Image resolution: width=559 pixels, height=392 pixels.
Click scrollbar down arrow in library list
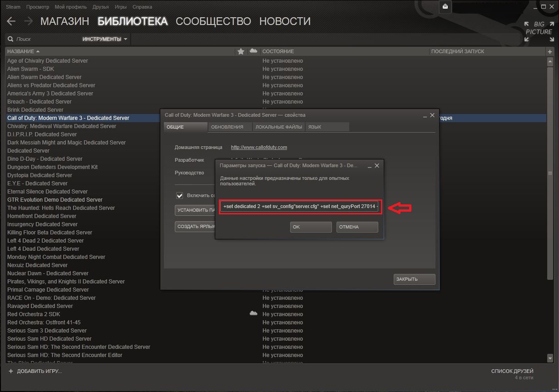click(x=550, y=357)
